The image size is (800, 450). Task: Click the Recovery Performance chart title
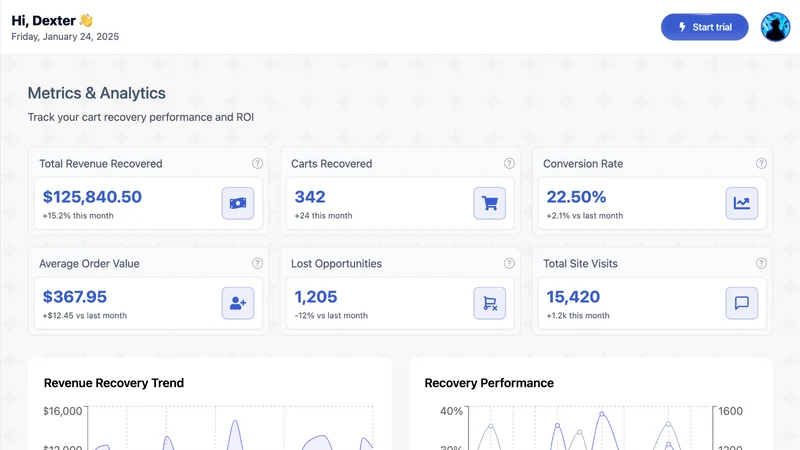pos(489,383)
